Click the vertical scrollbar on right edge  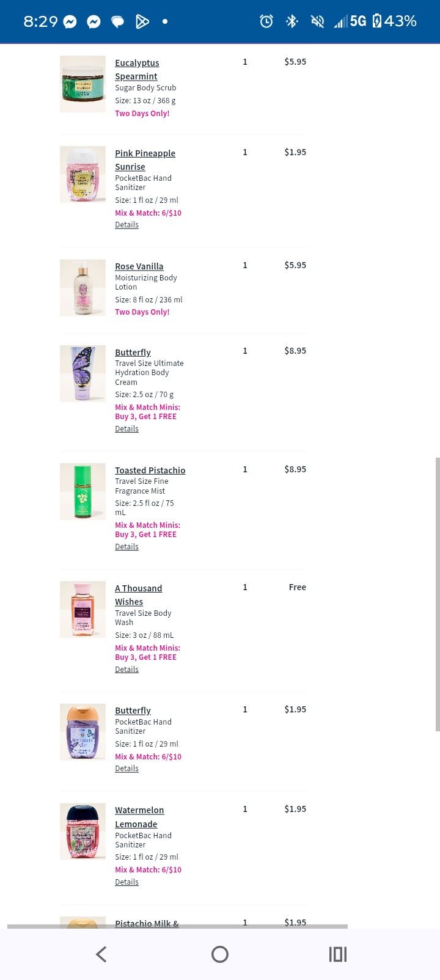[437, 594]
